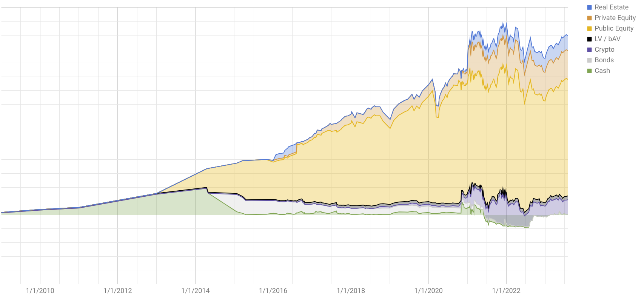Click the 1/1/2020 axis date label
644x296 pixels.
coord(428,290)
